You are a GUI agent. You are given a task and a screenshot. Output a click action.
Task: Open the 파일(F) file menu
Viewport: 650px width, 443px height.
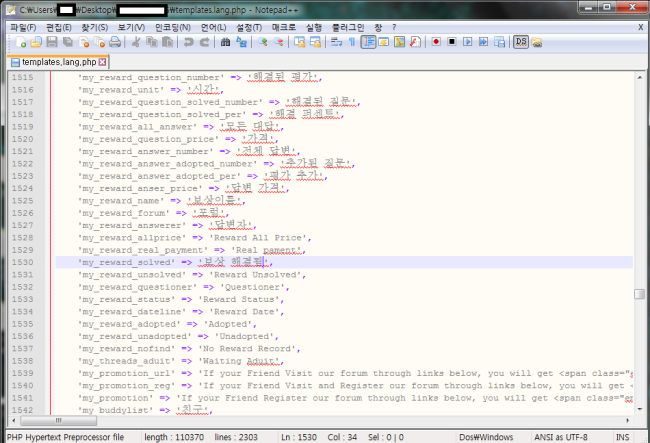(x=22, y=26)
